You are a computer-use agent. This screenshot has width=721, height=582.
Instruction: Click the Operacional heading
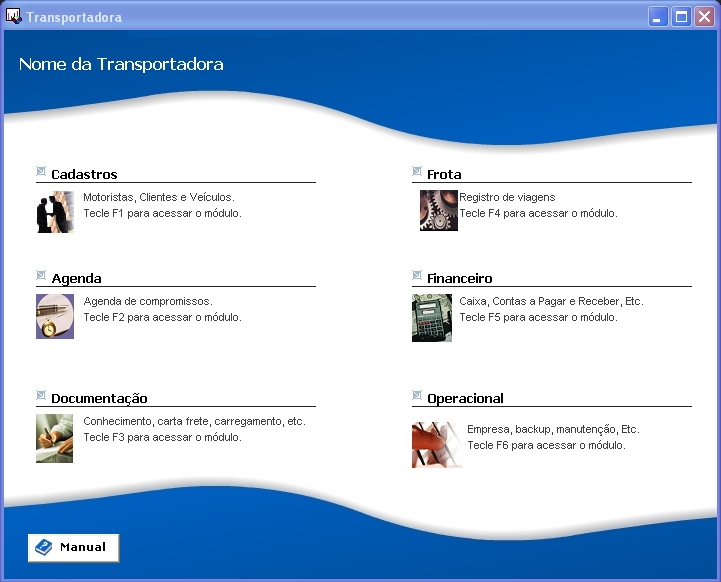tap(465, 398)
